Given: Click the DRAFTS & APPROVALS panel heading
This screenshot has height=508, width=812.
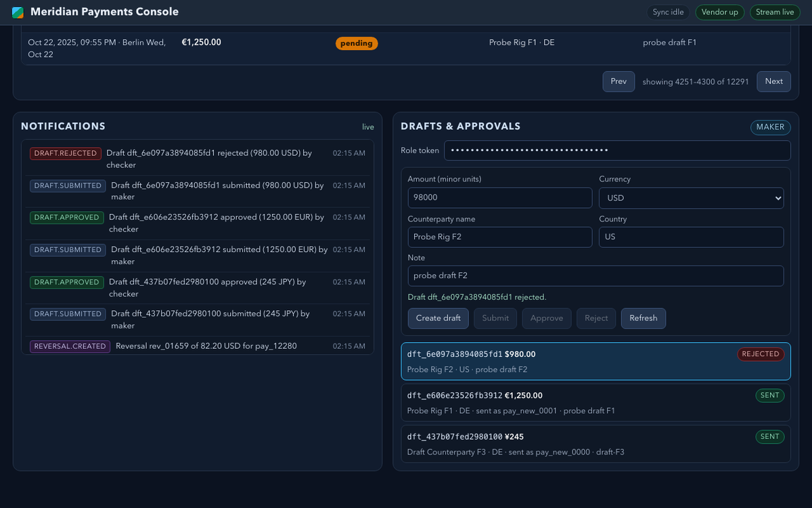Looking at the screenshot, I should click(461, 126).
